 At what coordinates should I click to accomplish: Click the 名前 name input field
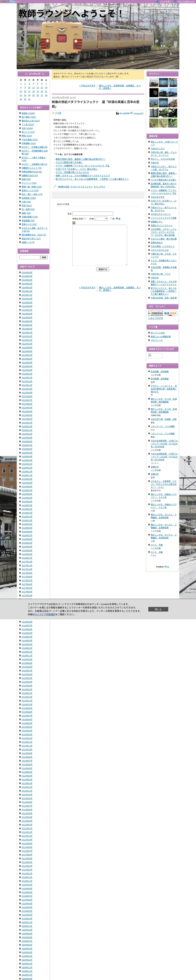(x=93, y=213)
